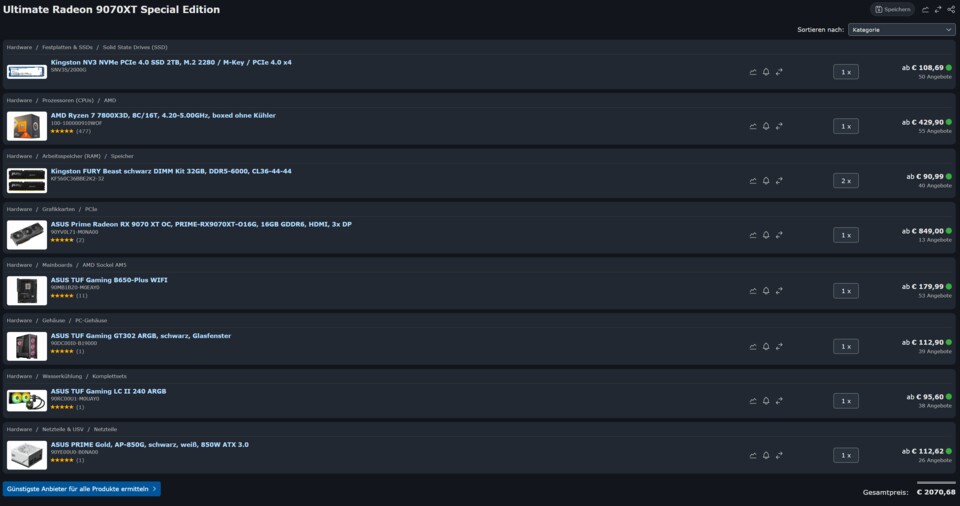Open '13 Angebote' offers for Radeon RX 9070
This screenshot has width=960, height=506.
[x=936, y=240]
